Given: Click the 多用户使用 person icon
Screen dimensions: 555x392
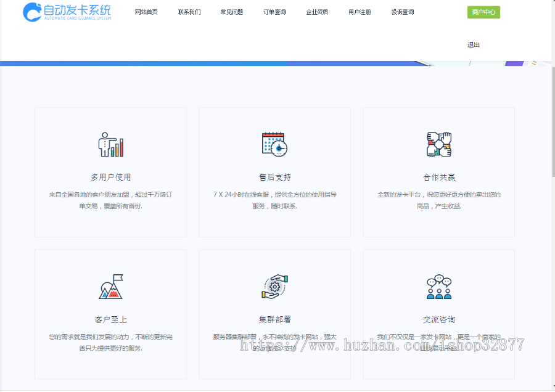Looking at the screenshot, I should [110, 144].
